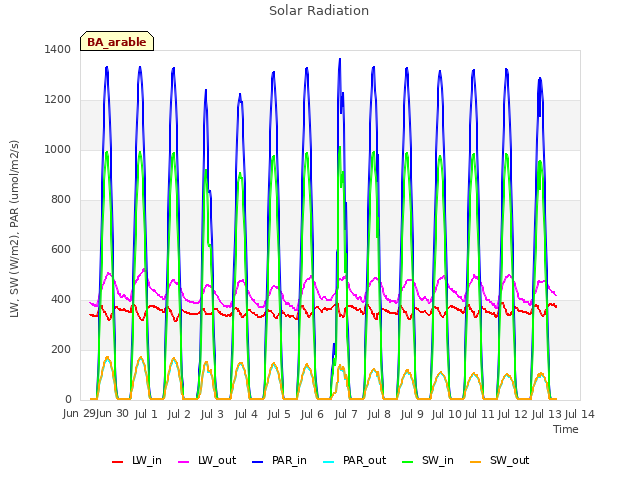Click the Jul 5 date tick label
This screenshot has width=640, height=480.
point(279,414)
